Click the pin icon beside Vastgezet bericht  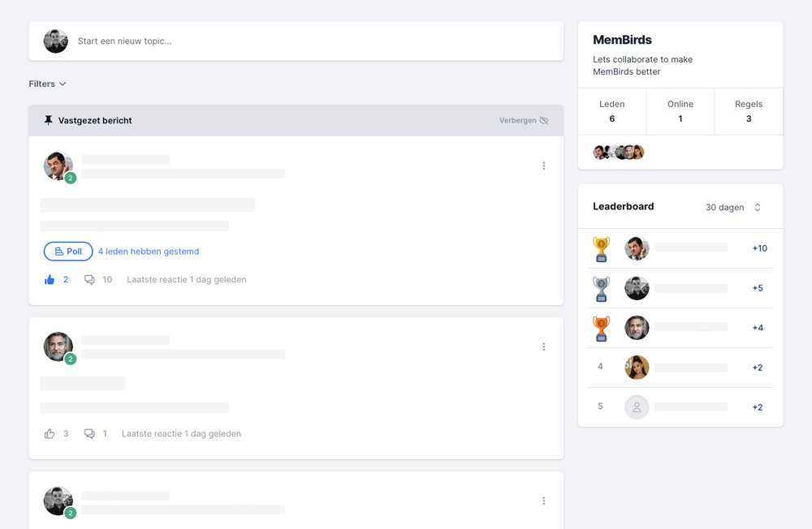point(48,120)
